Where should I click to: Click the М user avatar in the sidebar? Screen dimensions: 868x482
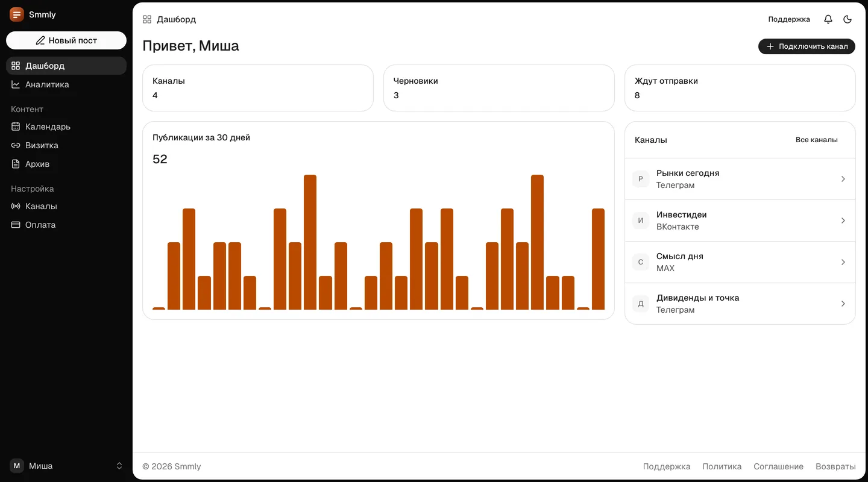[17, 466]
